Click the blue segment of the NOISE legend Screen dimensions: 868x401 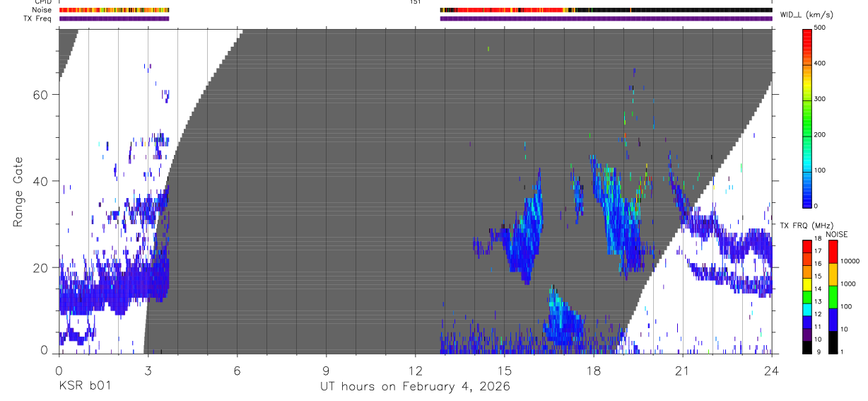coord(833,320)
